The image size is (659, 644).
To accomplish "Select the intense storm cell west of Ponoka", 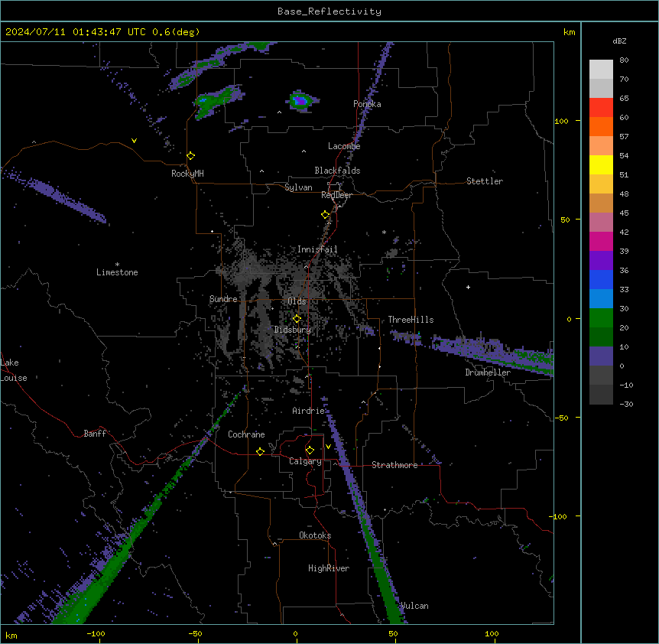I will [x=301, y=101].
